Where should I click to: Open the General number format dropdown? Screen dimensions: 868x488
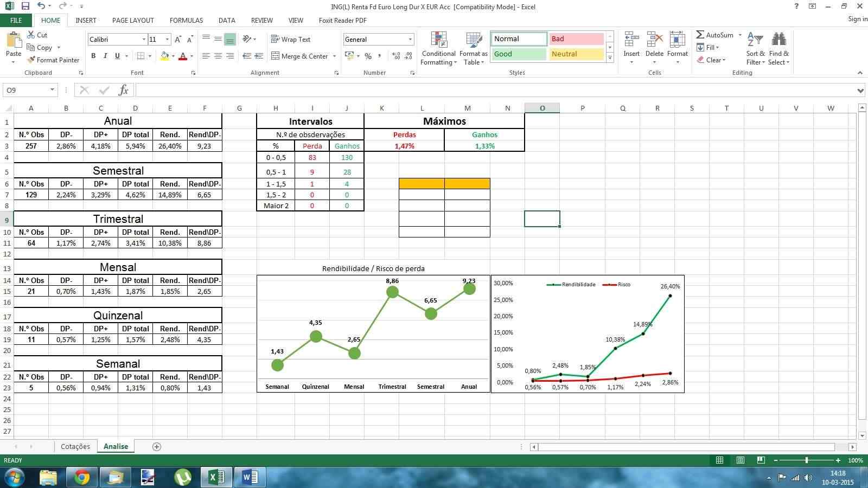pyautogui.click(x=410, y=40)
